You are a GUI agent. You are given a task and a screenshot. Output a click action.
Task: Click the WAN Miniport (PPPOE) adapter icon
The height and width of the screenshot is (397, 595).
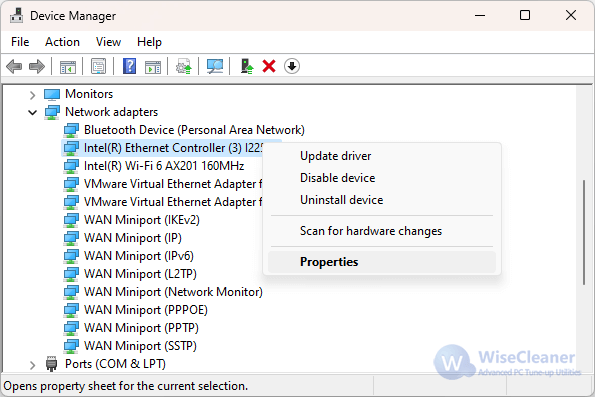[x=71, y=310]
